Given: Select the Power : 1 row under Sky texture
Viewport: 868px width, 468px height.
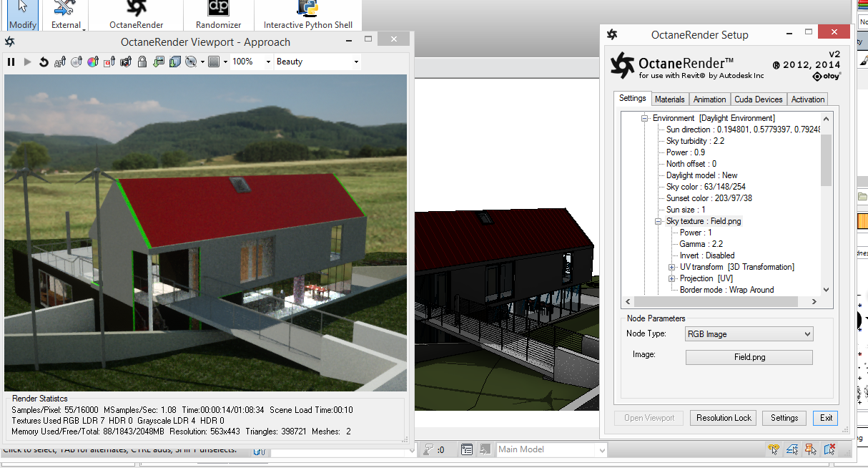Looking at the screenshot, I should [696, 233].
